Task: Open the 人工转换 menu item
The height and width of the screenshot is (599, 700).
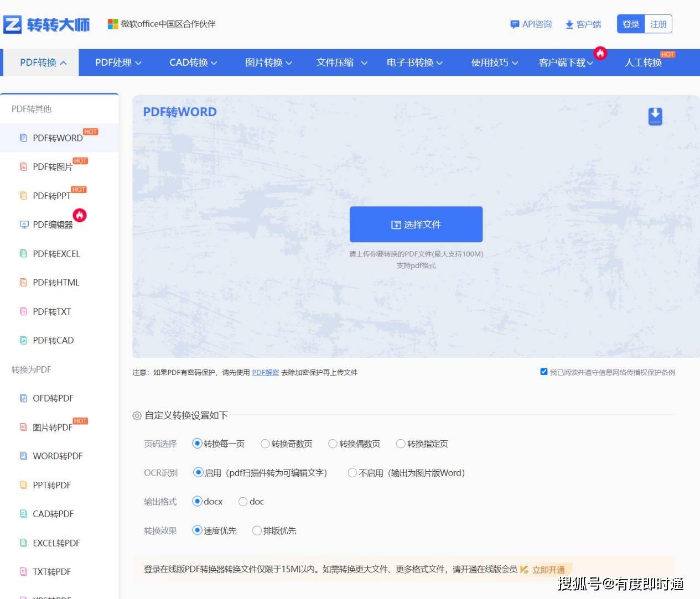Action: click(x=643, y=62)
